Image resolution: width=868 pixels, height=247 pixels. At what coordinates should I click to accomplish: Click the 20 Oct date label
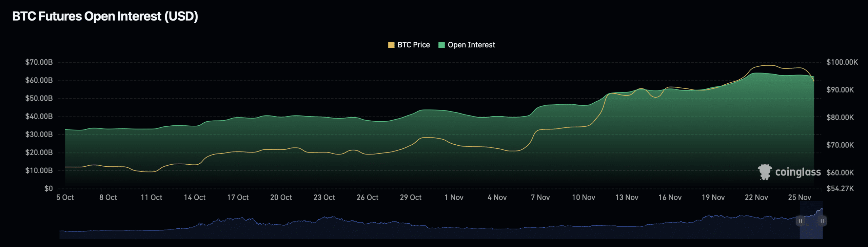[x=281, y=197]
